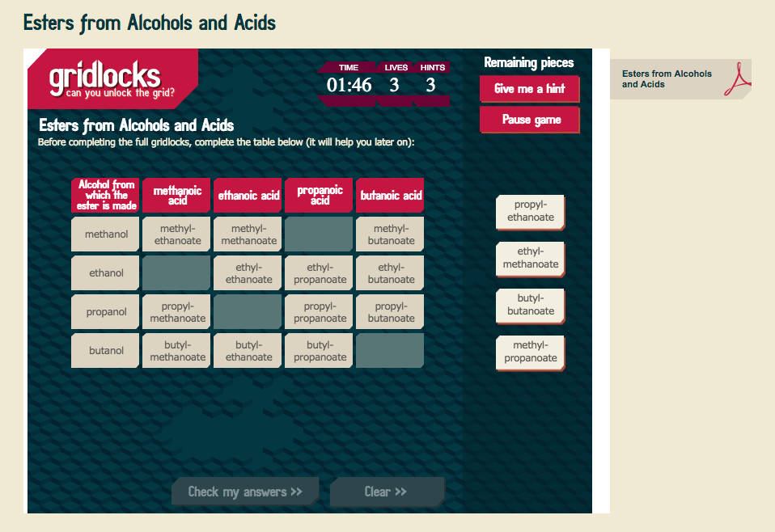Select the butyl-butanoate remaining piece

click(x=530, y=306)
